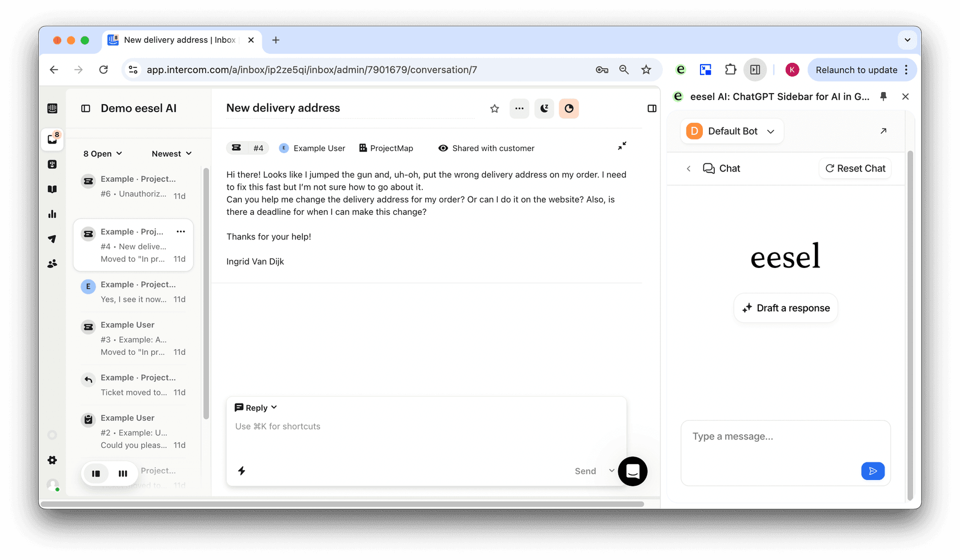Click the Reset Chat button
The image size is (960, 560).
tap(855, 169)
